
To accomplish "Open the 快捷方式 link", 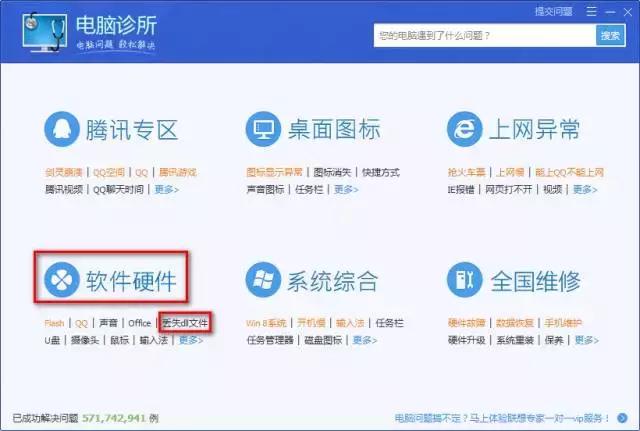I will (381, 173).
